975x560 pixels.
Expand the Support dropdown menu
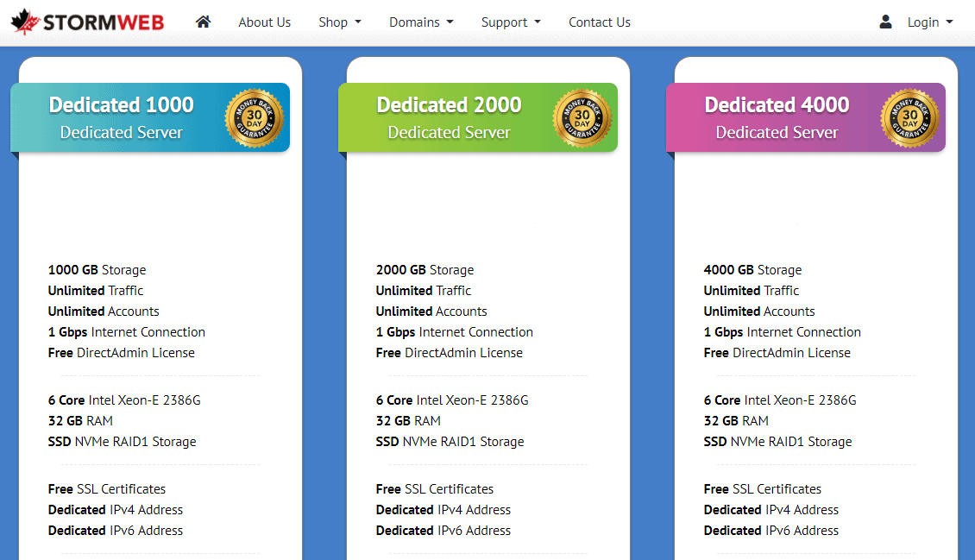pos(511,22)
